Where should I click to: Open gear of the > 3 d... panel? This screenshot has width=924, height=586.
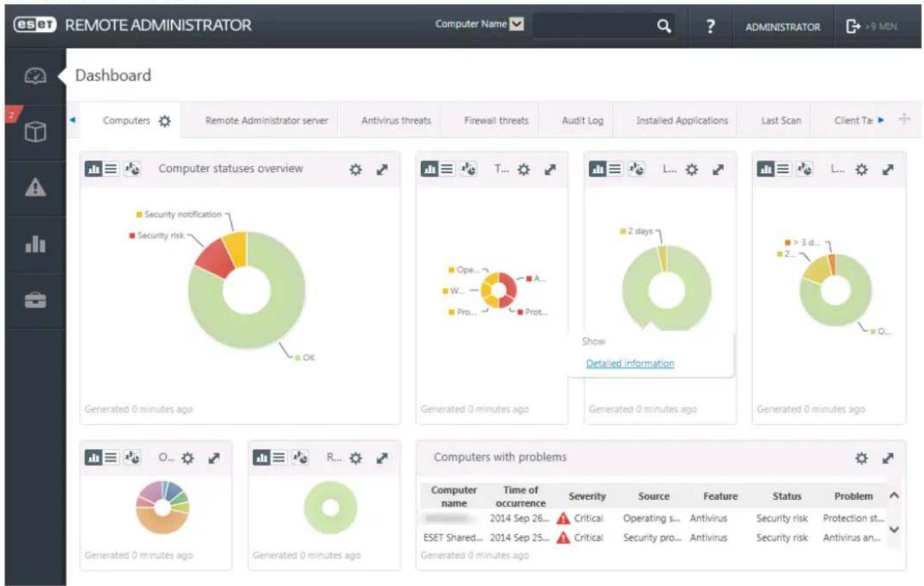click(861, 170)
